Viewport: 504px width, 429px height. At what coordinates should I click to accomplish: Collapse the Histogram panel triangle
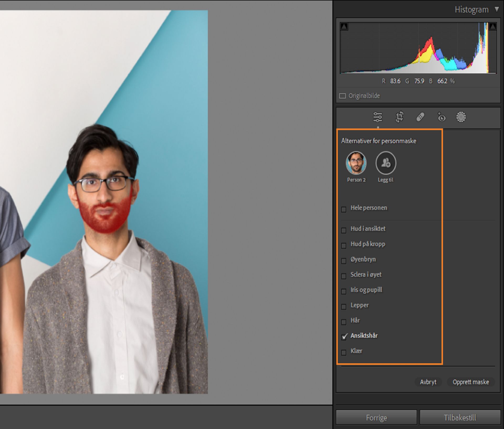pyautogui.click(x=497, y=9)
